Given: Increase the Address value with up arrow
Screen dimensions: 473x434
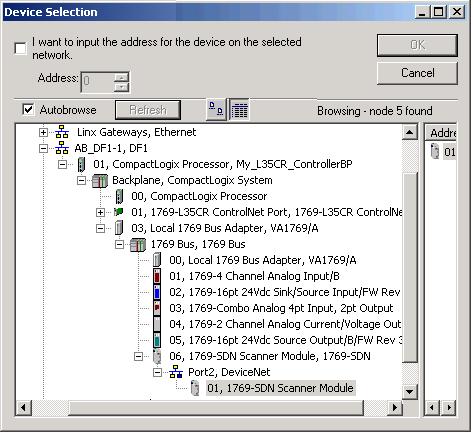Looking at the screenshot, I should [x=121, y=77].
